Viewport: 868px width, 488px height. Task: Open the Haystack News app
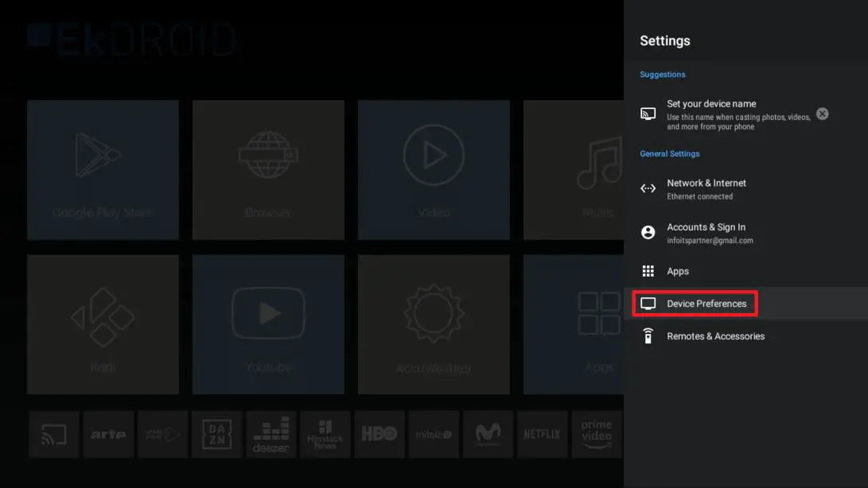[x=325, y=434]
